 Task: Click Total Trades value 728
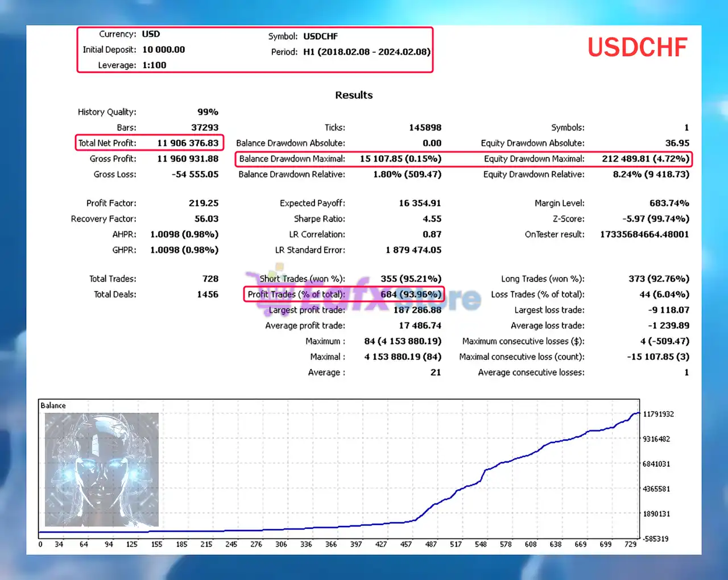point(210,279)
